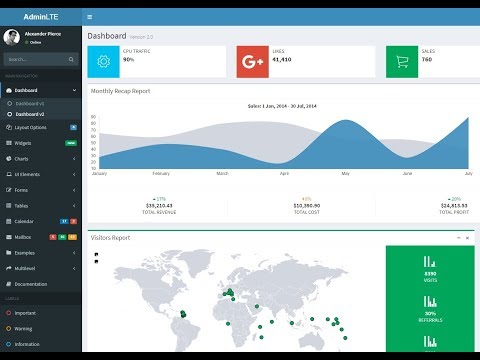Click the Forms edit icon
The width and height of the screenshot is (480, 360).
(x=9, y=190)
